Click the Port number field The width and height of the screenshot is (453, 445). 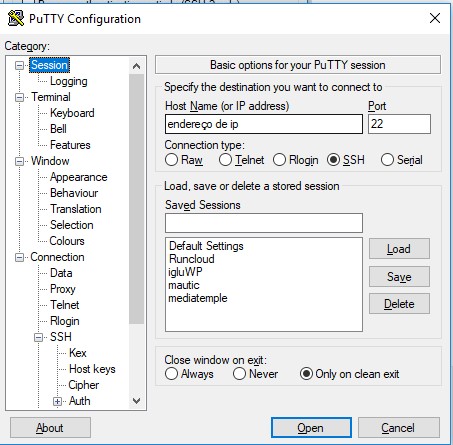[399, 124]
